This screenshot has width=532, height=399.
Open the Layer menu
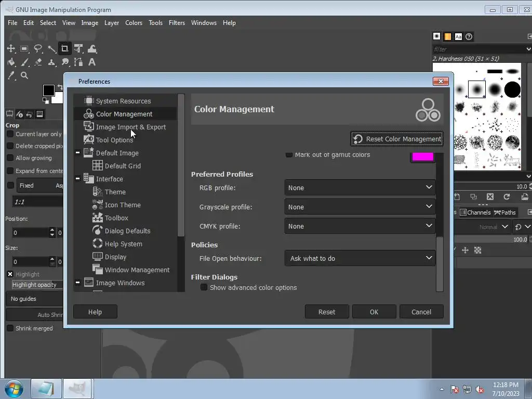pos(112,23)
